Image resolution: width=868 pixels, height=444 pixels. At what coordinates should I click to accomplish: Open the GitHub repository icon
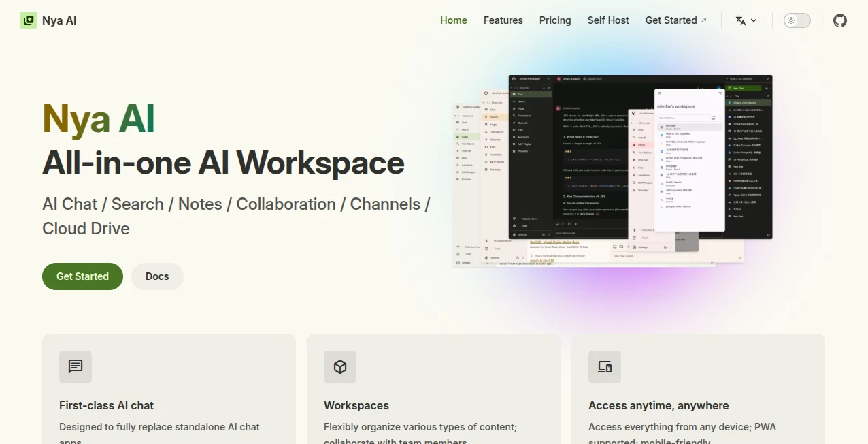(x=840, y=20)
